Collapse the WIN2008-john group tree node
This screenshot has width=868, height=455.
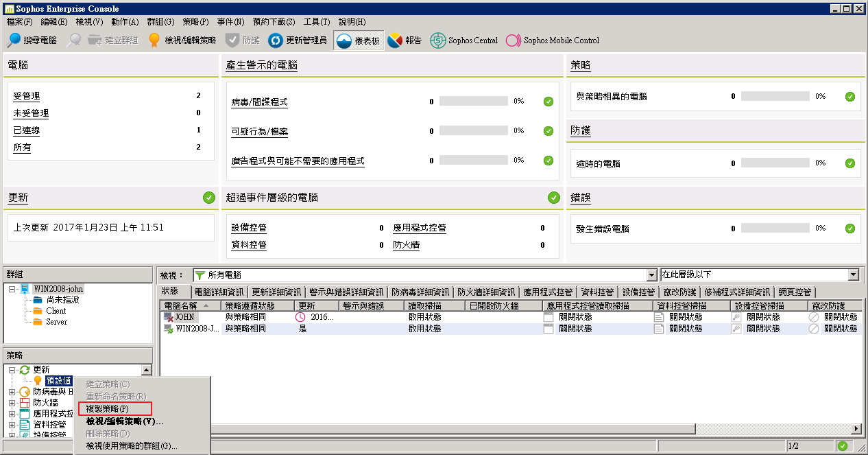(12, 289)
